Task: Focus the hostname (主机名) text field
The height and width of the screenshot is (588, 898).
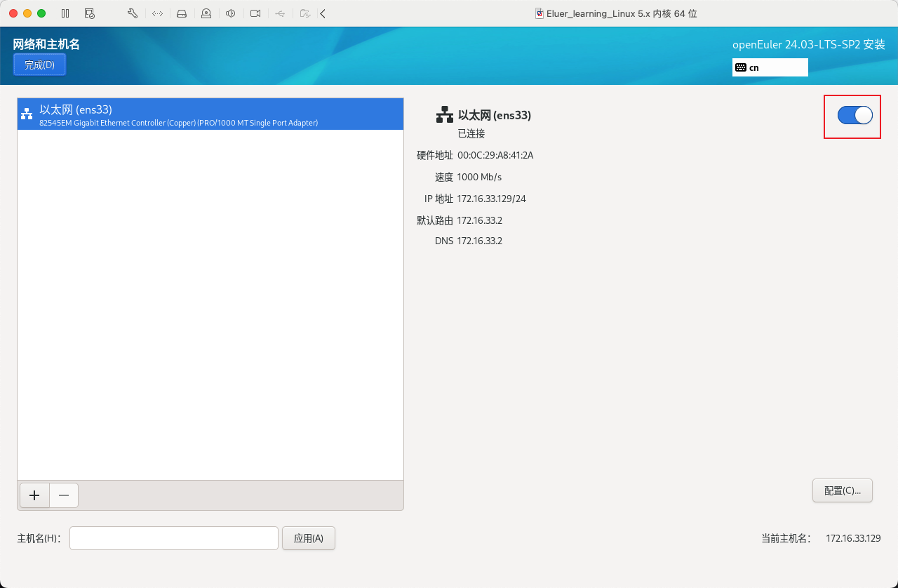Action: (x=173, y=538)
